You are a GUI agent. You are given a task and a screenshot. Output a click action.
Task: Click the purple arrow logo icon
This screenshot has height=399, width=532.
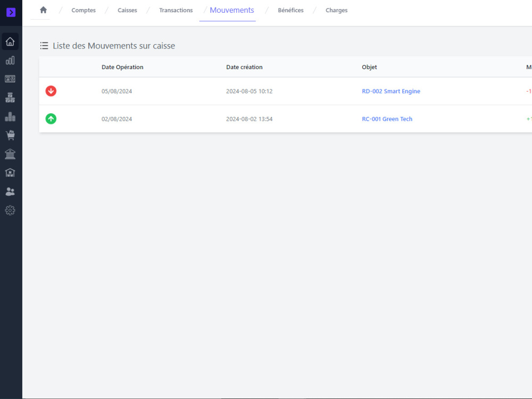(11, 12)
